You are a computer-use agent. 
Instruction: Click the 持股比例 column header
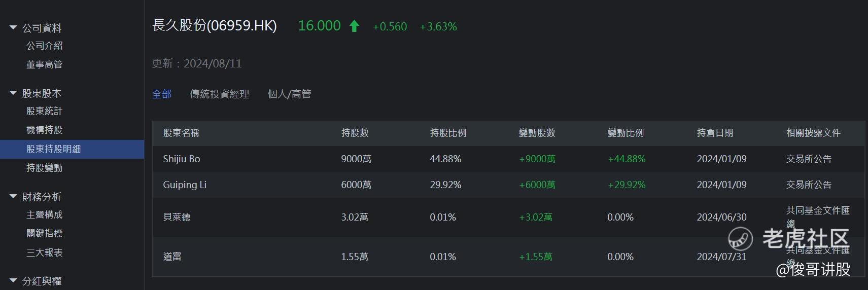448,133
